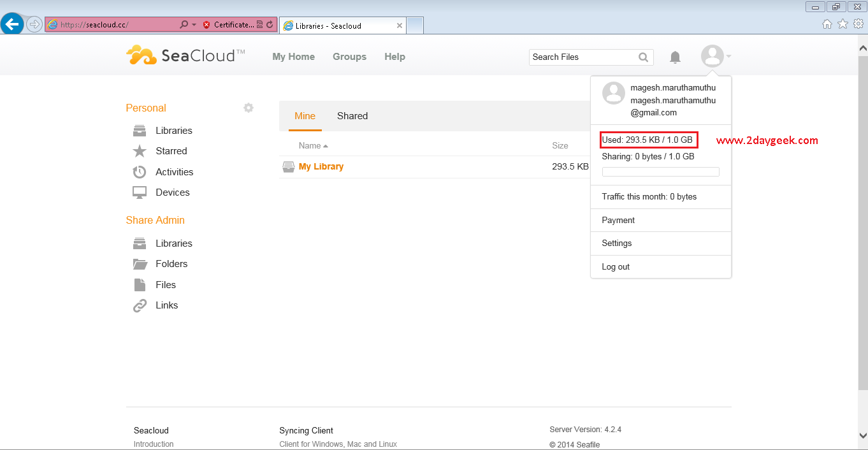The width and height of the screenshot is (868, 450).
Task: Click the Seacloud footer heading
Action: [x=151, y=430]
